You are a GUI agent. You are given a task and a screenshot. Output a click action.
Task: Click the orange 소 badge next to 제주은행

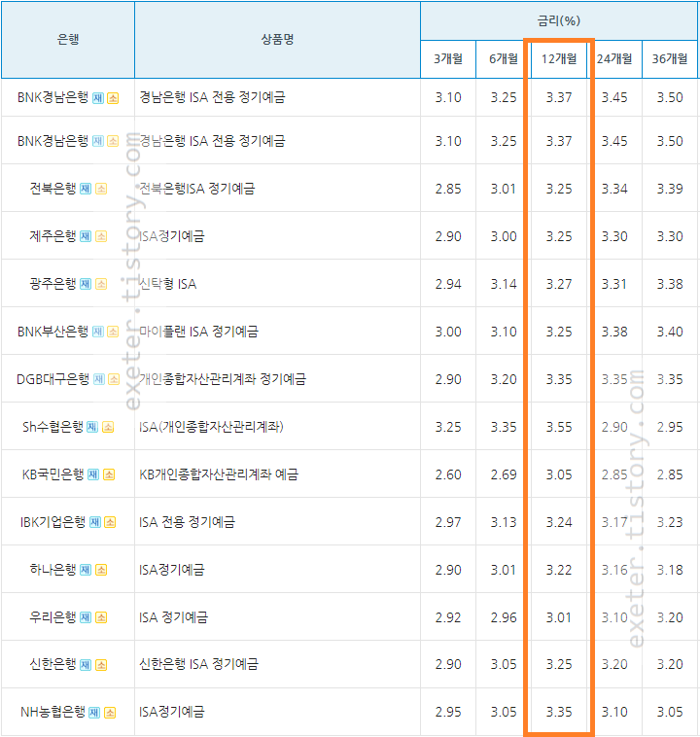click(x=101, y=236)
